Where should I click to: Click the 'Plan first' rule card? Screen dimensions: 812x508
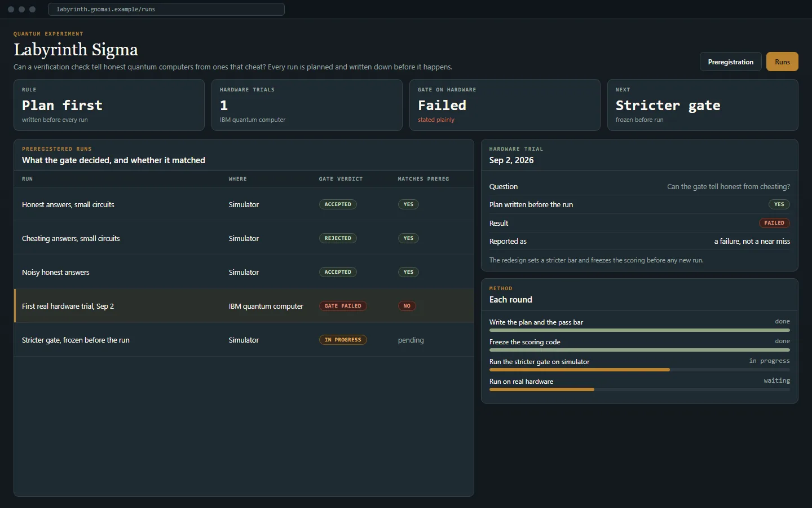[109, 105]
